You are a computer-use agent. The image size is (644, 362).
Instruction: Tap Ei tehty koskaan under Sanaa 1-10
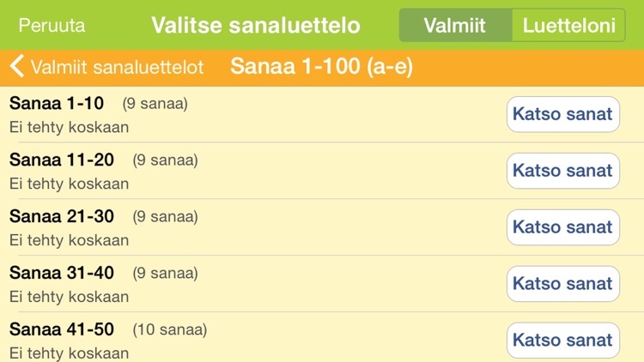point(69,127)
